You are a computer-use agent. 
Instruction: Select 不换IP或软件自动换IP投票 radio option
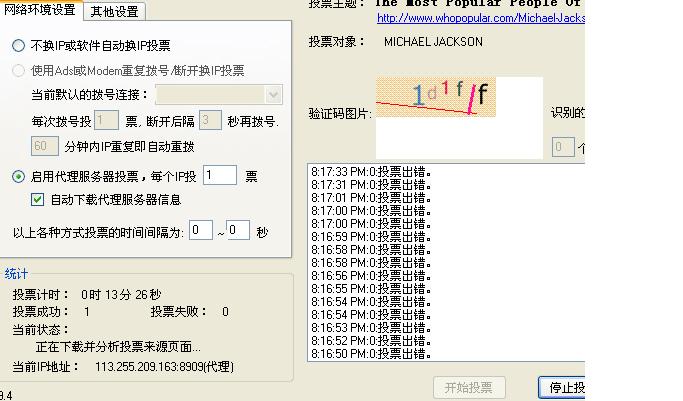click(x=19, y=46)
